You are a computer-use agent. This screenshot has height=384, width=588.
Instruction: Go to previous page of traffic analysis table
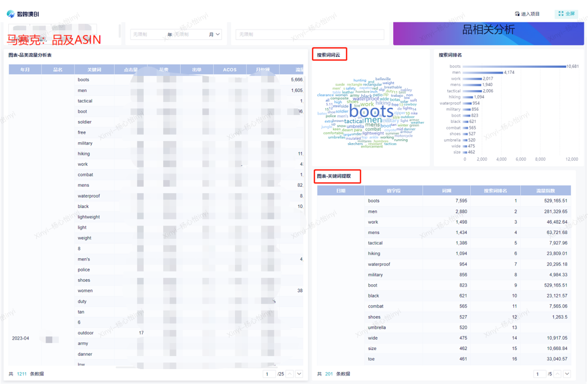pos(290,374)
